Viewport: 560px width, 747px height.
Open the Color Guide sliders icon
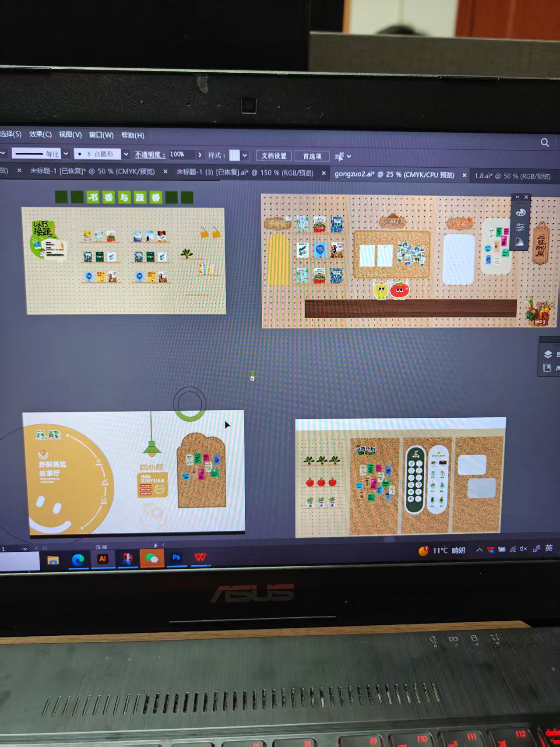pyautogui.click(x=520, y=227)
